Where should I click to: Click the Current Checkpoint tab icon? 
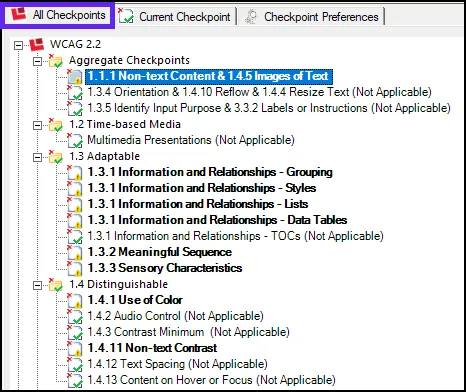126,16
